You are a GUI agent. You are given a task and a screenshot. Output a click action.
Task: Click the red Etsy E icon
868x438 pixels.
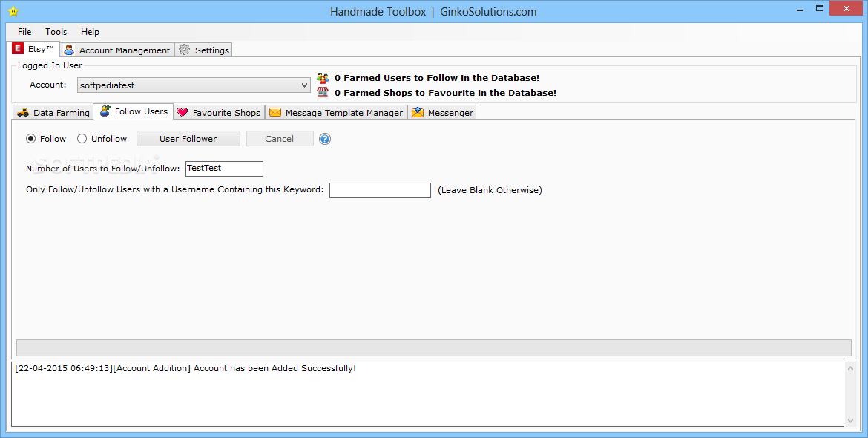pos(19,49)
